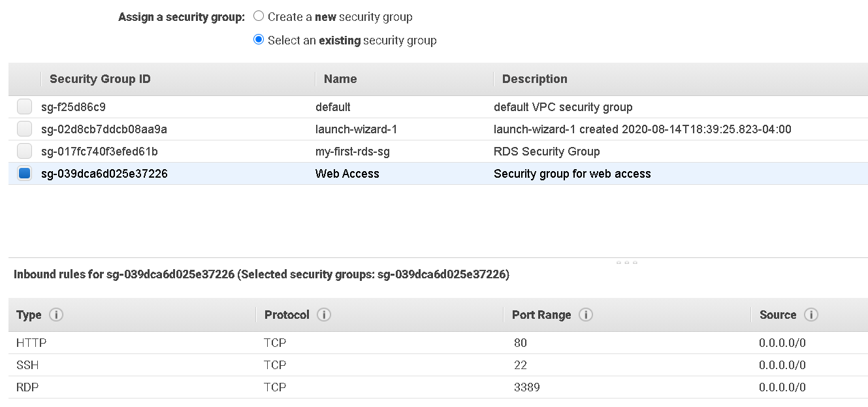Select the Create a new security group option
Viewport: 868px width, 407px height.
[259, 16]
